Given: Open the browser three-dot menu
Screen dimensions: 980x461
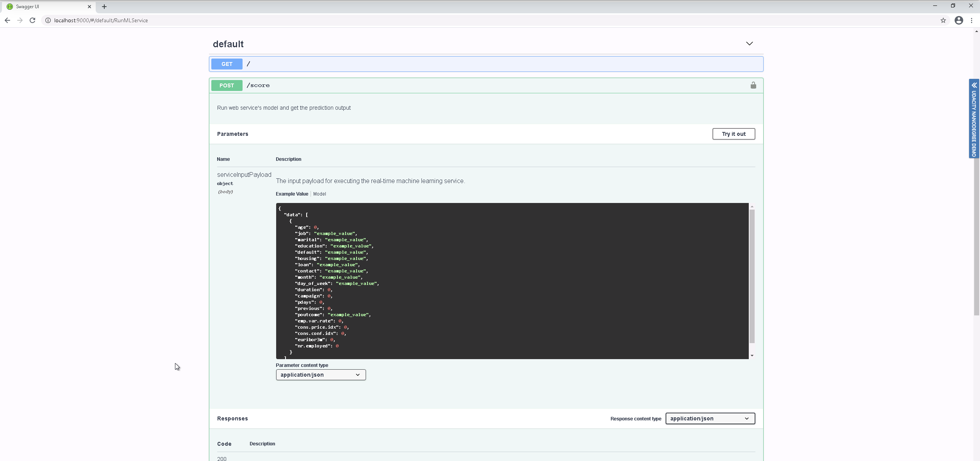Looking at the screenshot, I should click(x=972, y=20).
